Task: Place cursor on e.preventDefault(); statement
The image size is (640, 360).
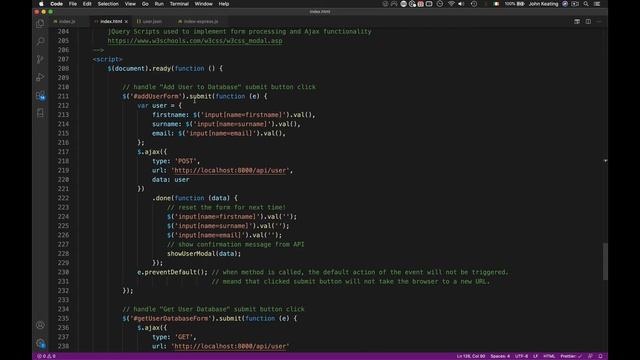Action: (172, 272)
